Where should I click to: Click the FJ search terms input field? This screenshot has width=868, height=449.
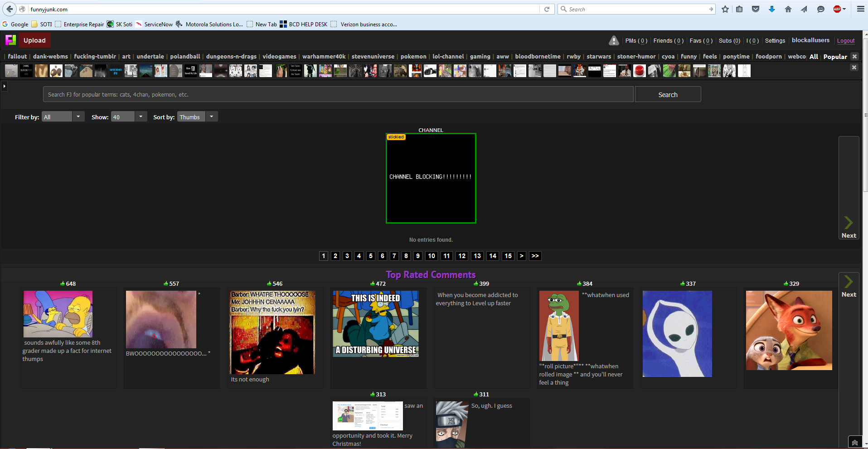pos(338,94)
